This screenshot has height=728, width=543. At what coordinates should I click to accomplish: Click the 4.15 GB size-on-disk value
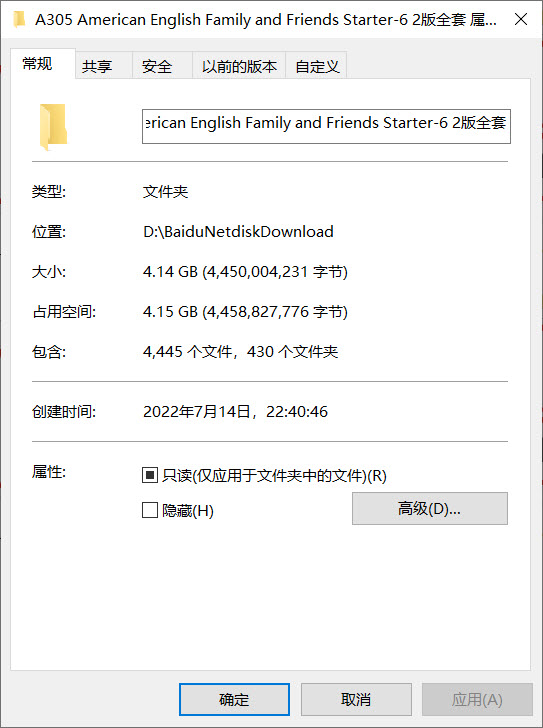(x=170, y=312)
